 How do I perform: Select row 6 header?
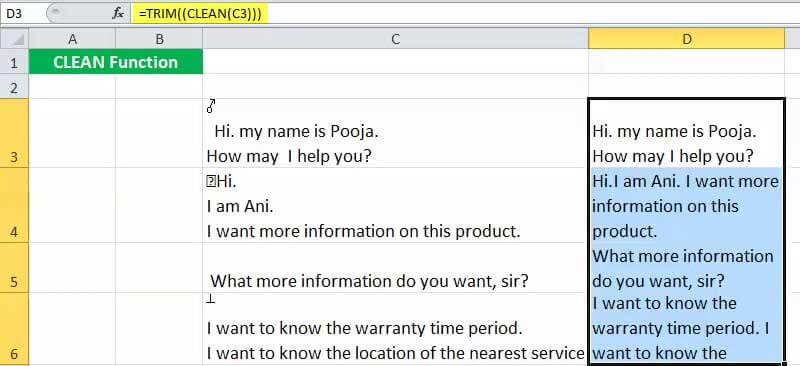14,329
